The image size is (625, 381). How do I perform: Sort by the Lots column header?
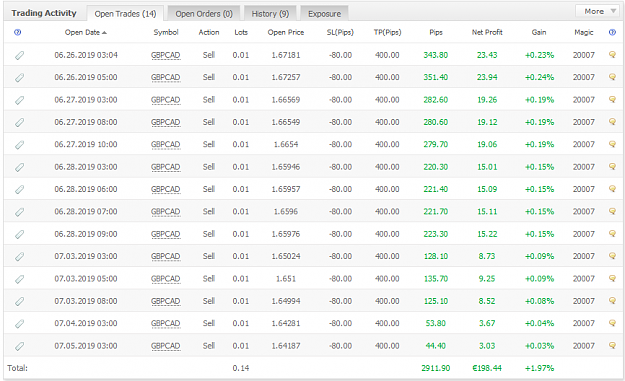click(241, 32)
